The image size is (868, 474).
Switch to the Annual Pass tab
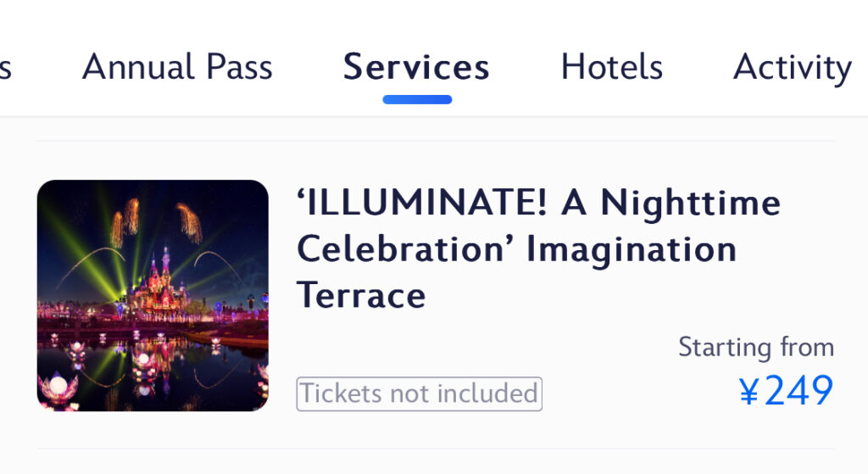click(177, 67)
